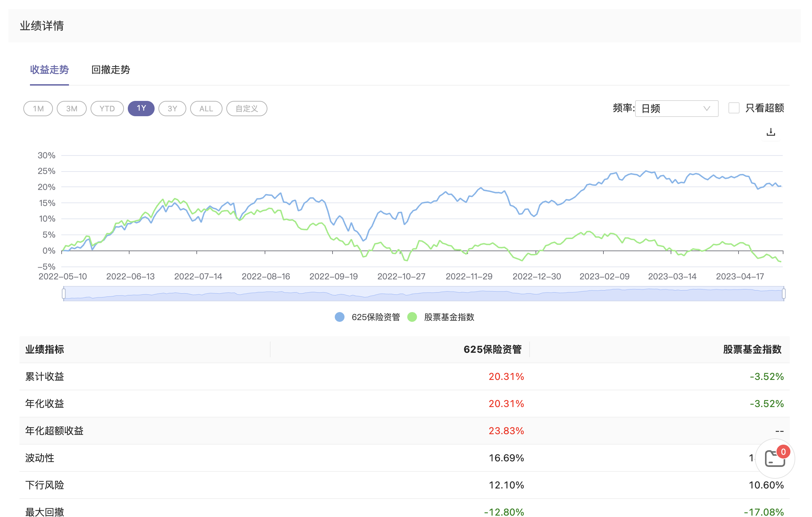This screenshot has width=812, height=517.
Task: Toggle the green 股票基金指数 legend dot
Action: [412, 317]
